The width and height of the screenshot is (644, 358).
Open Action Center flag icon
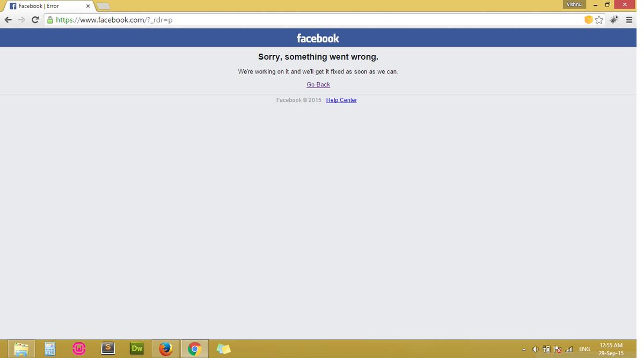(558, 349)
